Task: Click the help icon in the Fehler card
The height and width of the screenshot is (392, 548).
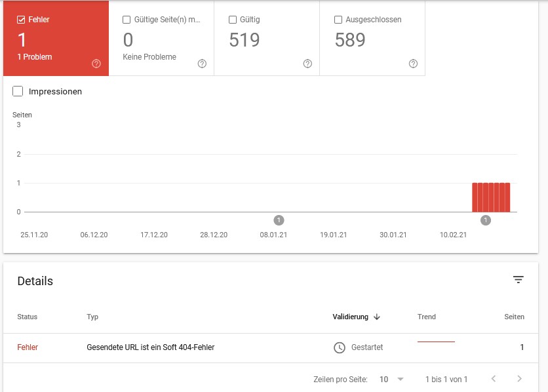Action: point(96,64)
